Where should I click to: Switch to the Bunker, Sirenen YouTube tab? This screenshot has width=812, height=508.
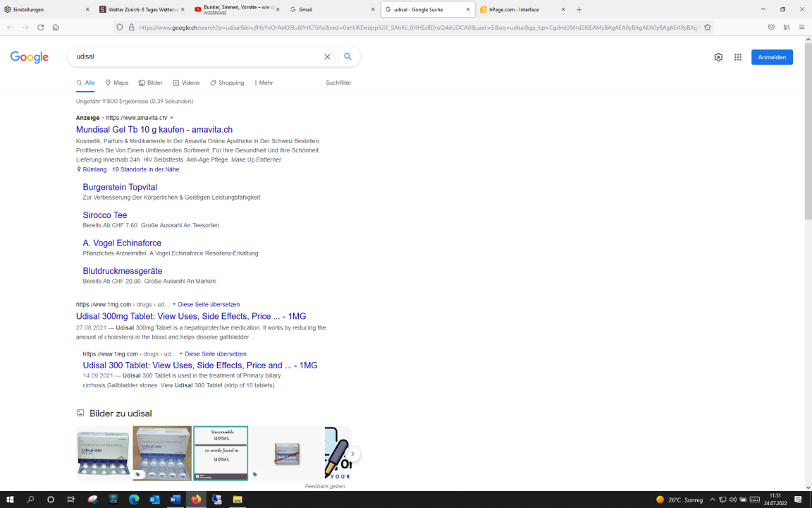tap(235, 9)
